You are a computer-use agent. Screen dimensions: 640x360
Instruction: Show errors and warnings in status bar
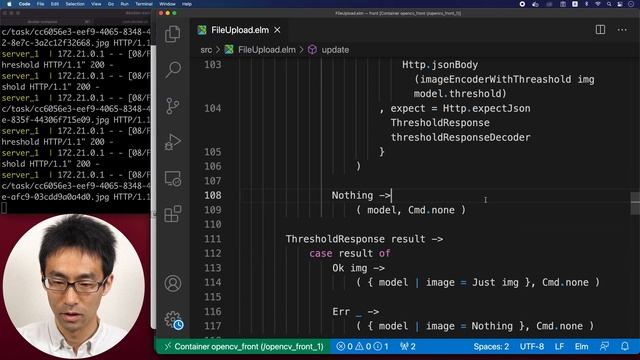click(x=362, y=347)
